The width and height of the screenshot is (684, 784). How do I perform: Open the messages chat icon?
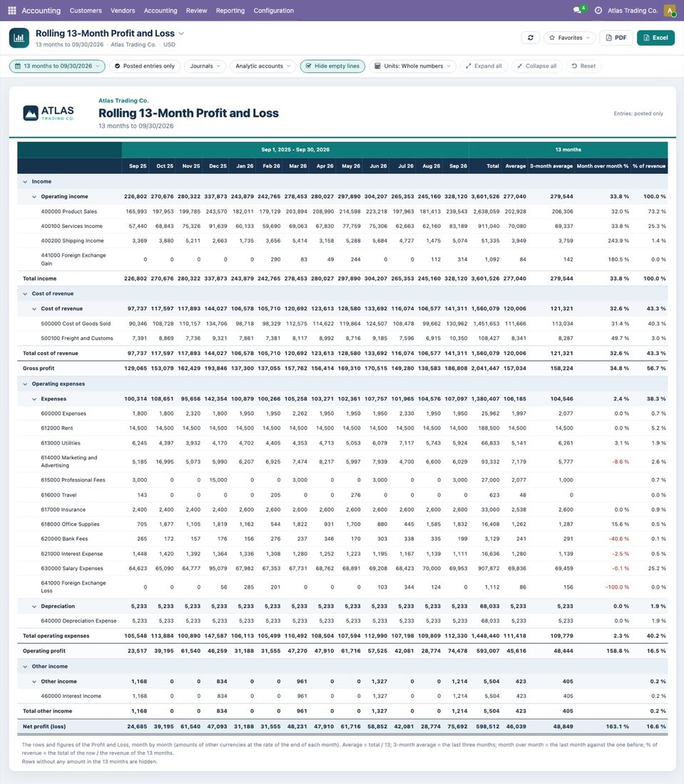(x=578, y=10)
